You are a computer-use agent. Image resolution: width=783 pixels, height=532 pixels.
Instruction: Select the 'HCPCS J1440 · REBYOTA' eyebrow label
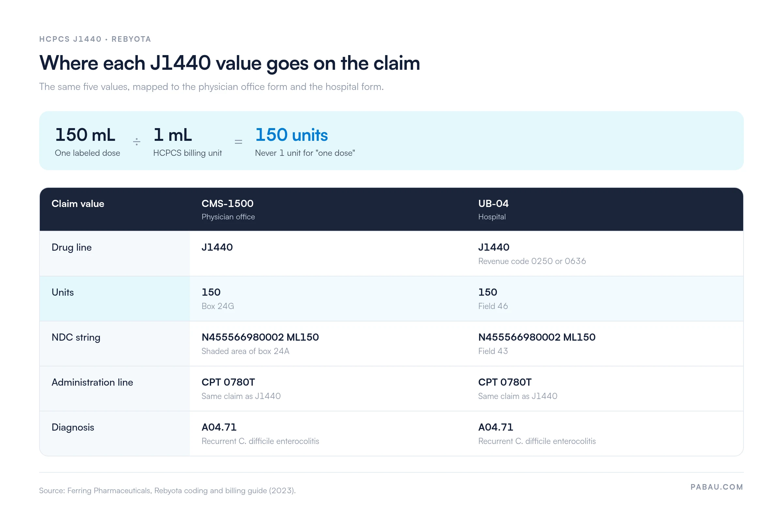[x=95, y=39]
